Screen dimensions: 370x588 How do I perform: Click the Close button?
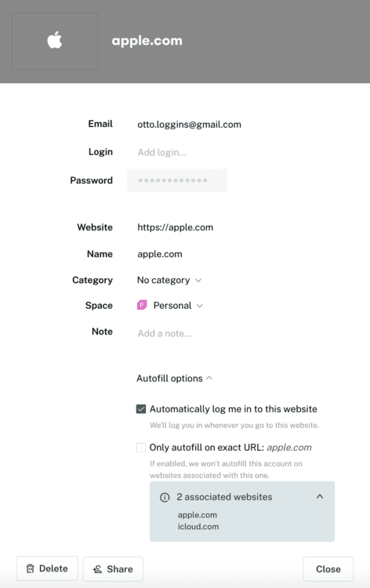coord(328,569)
